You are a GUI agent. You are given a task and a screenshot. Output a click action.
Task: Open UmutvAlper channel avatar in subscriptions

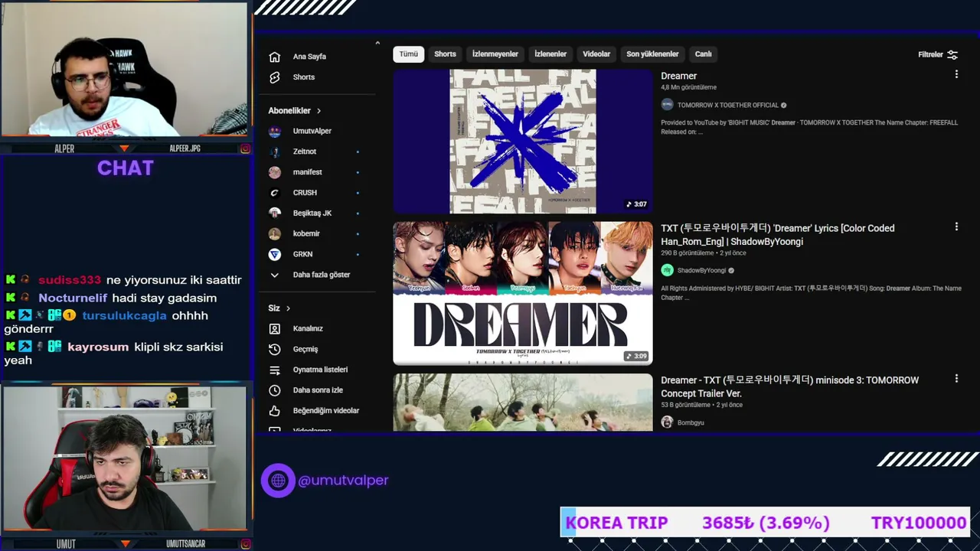point(275,131)
